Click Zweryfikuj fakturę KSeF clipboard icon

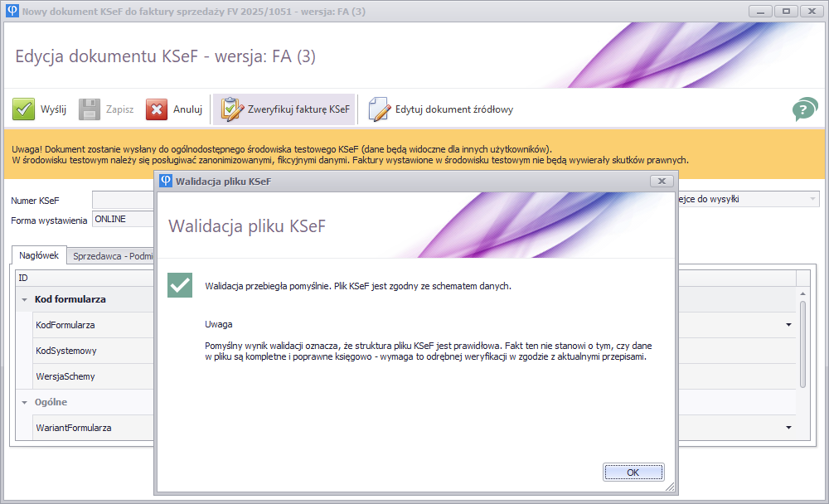tap(231, 109)
